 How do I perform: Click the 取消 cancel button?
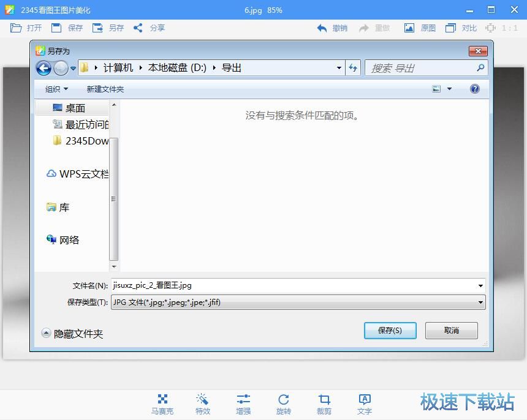(x=452, y=331)
